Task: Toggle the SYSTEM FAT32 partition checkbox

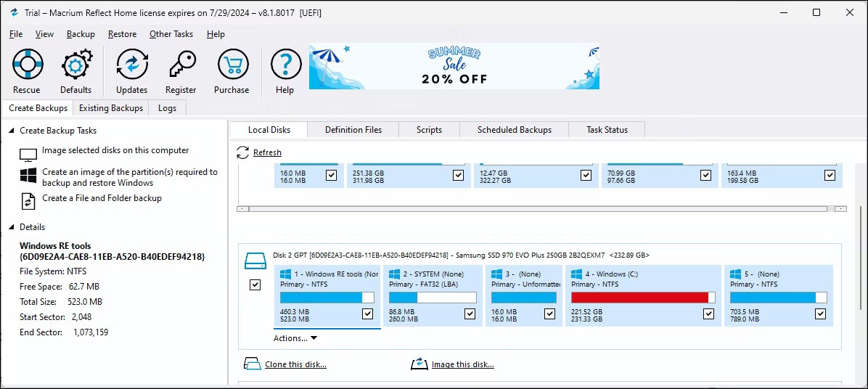Action: coord(470,314)
